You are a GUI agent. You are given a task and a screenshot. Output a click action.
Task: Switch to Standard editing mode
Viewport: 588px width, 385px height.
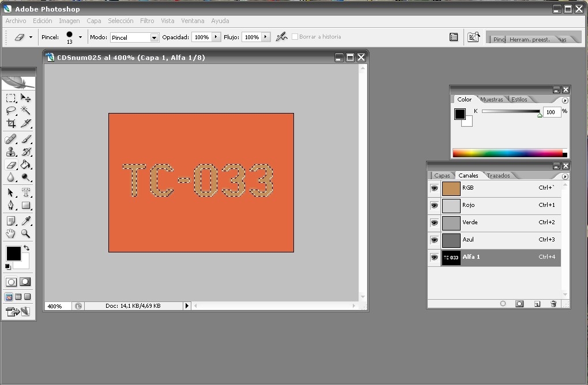coord(12,282)
